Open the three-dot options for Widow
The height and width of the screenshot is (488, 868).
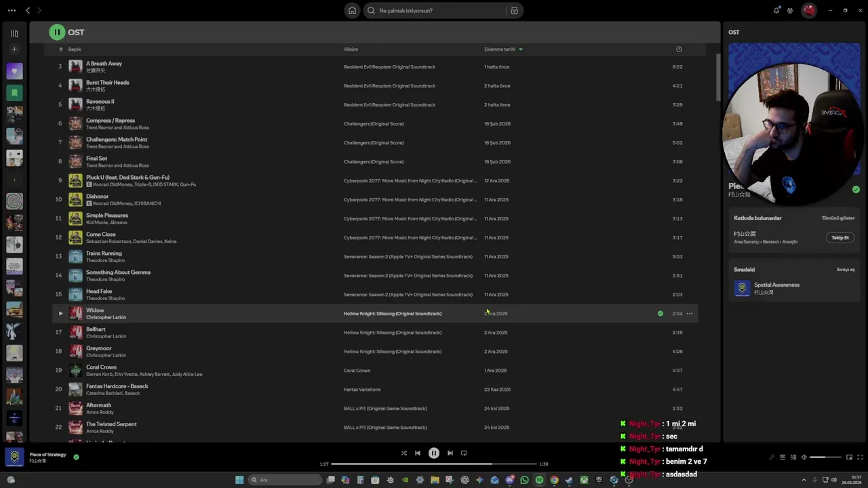(x=690, y=313)
